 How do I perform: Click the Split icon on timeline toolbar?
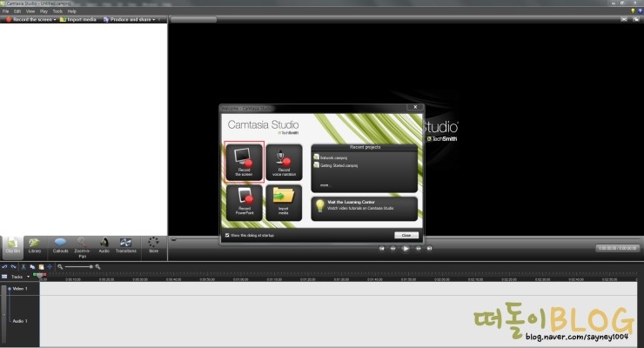[x=50, y=267]
